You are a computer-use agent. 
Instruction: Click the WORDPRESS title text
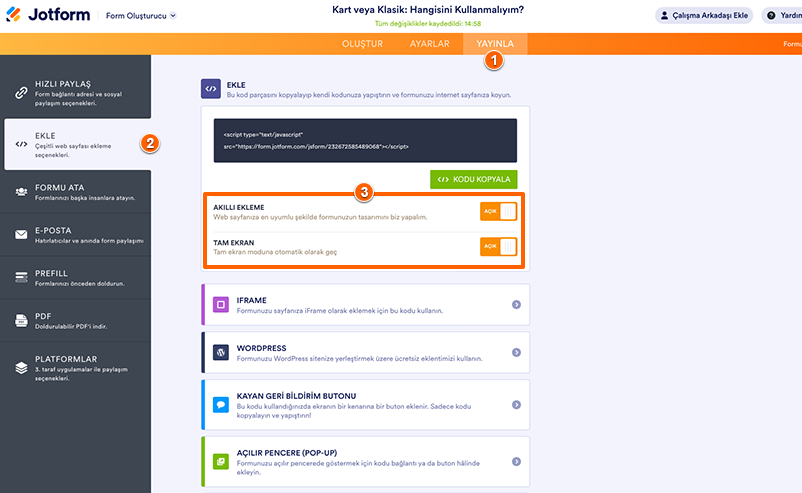(261, 348)
